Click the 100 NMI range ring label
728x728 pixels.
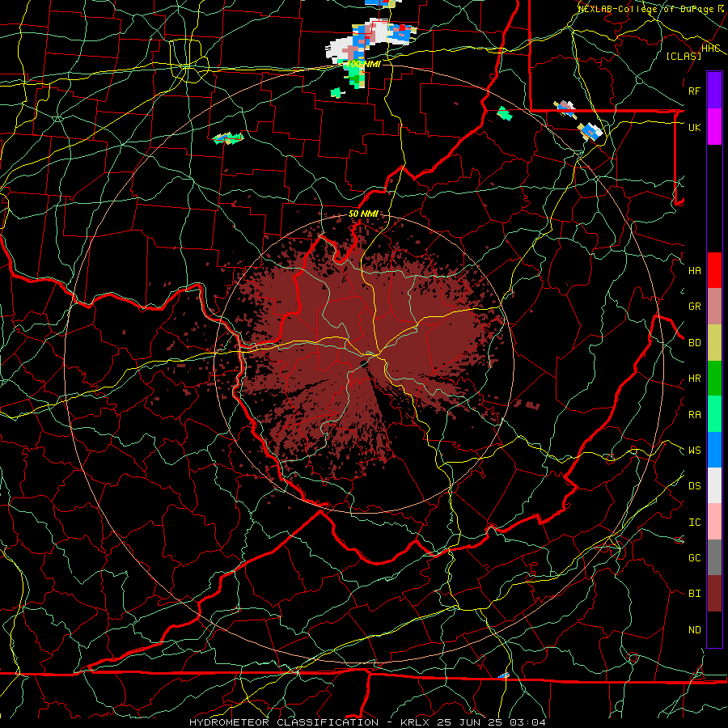(363, 64)
